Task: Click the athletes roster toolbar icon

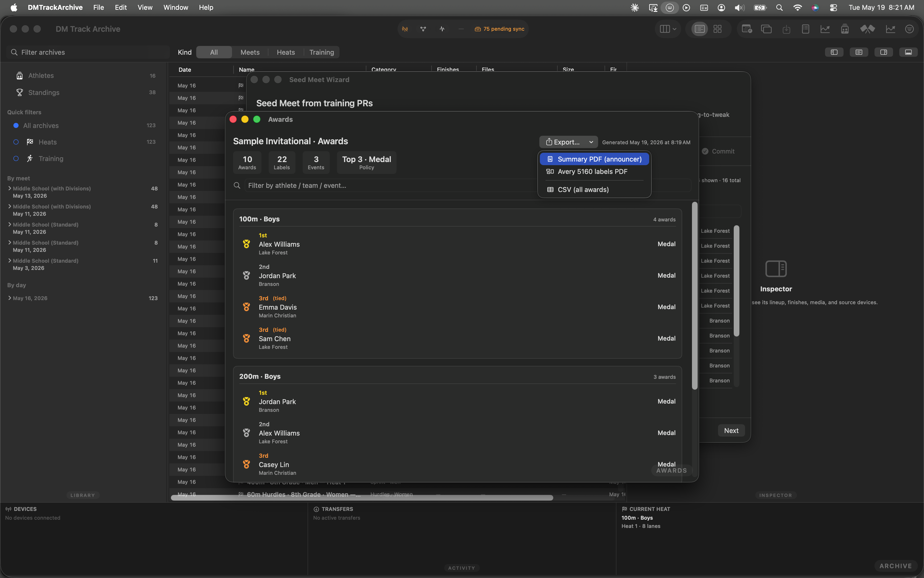Action: coord(845,29)
